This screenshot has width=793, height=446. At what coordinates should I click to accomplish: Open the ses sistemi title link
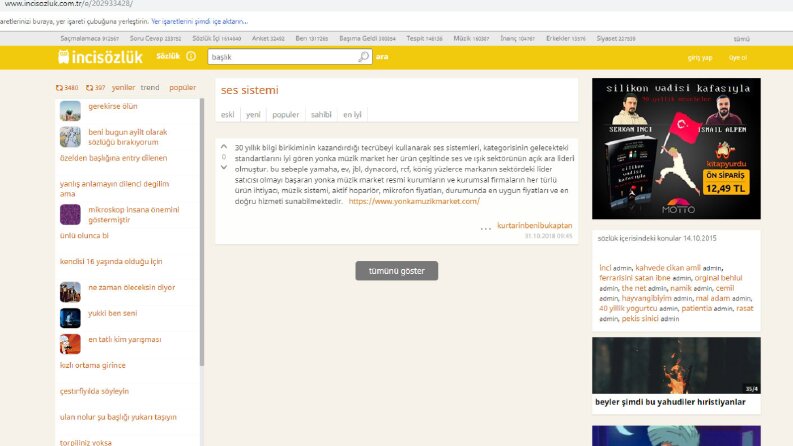pos(249,90)
